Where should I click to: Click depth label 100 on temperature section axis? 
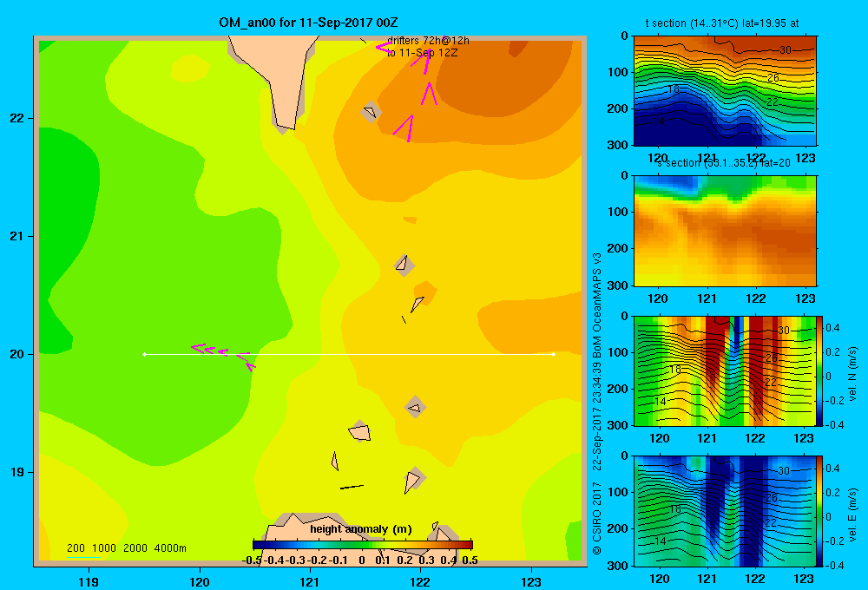(619, 72)
